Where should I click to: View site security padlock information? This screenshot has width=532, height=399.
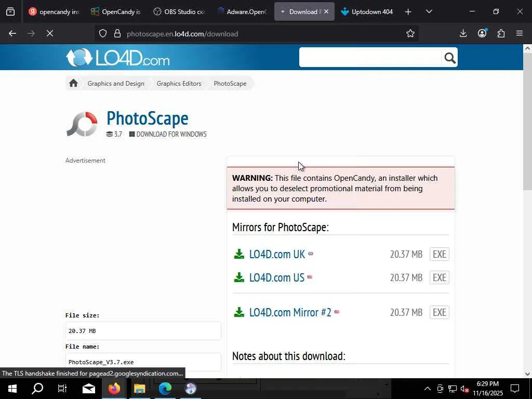coord(117,34)
